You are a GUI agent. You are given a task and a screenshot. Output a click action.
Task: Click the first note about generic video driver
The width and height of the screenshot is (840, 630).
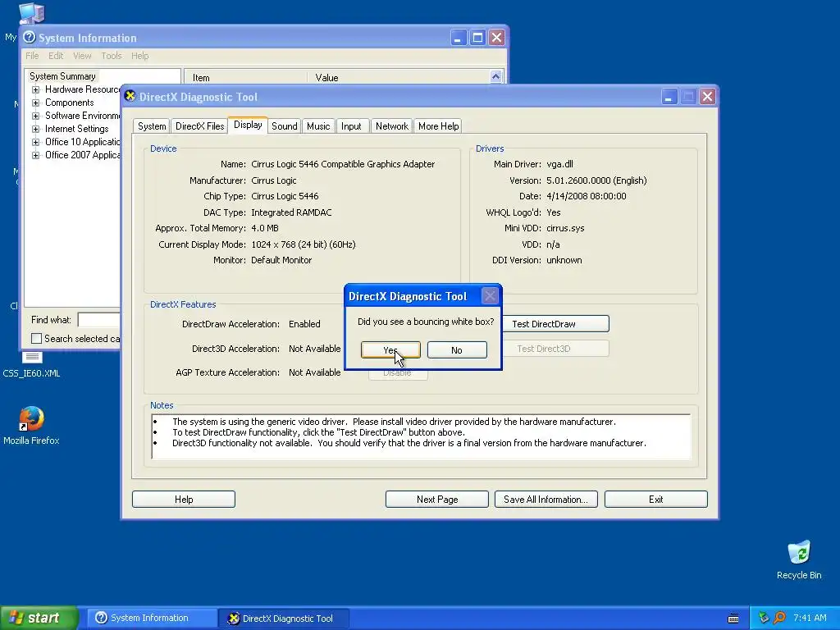[394, 422]
